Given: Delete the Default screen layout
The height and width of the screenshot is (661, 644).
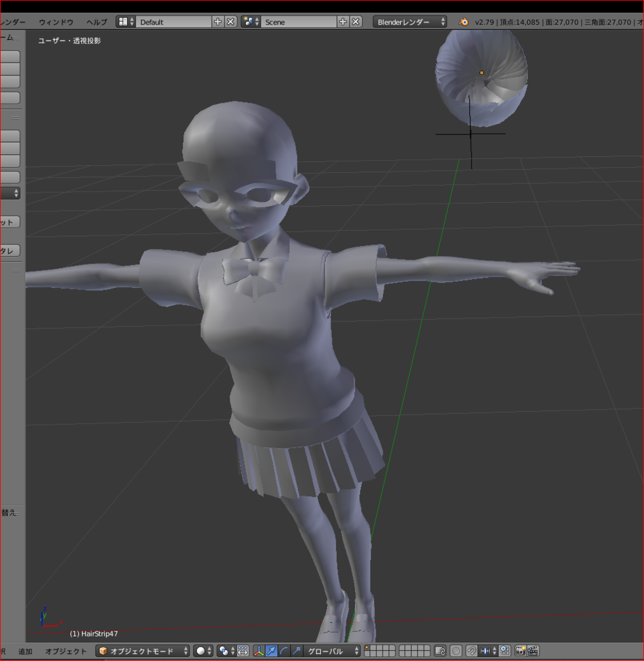Looking at the screenshot, I should tap(230, 22).
